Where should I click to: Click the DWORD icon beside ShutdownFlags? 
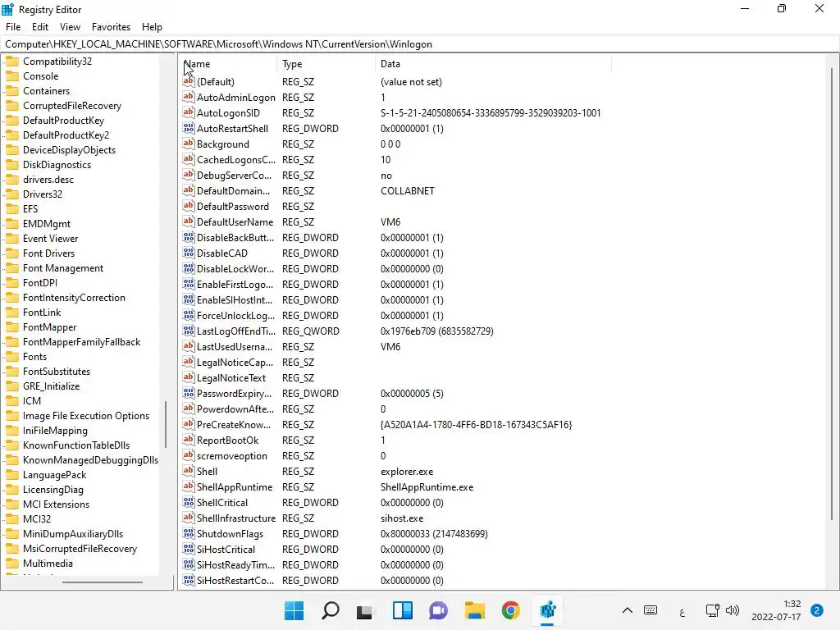coord(188,533)
